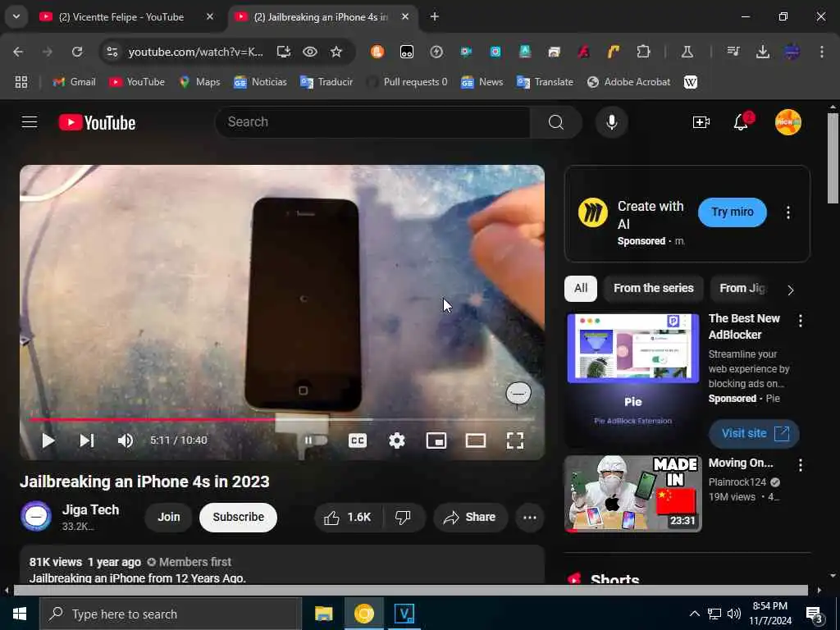
Task: Play the video with the play button
Action: pyautogui.click(x=48, y=441)
